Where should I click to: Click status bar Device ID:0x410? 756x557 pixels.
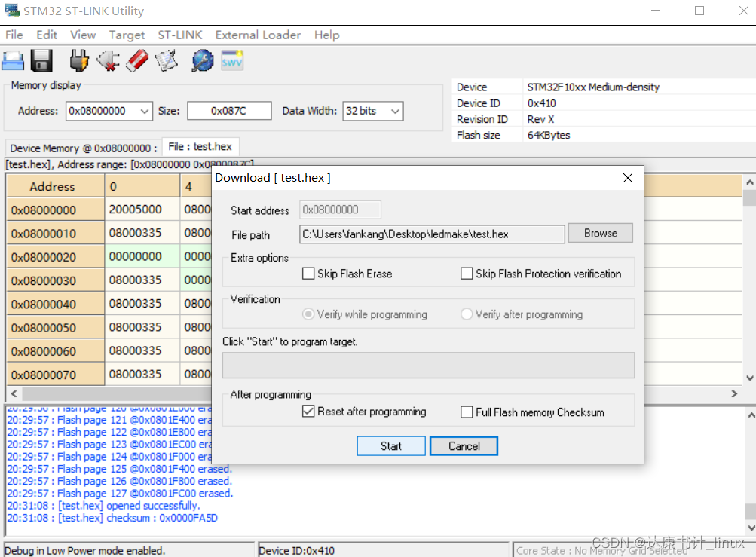[x=296, y=550]
